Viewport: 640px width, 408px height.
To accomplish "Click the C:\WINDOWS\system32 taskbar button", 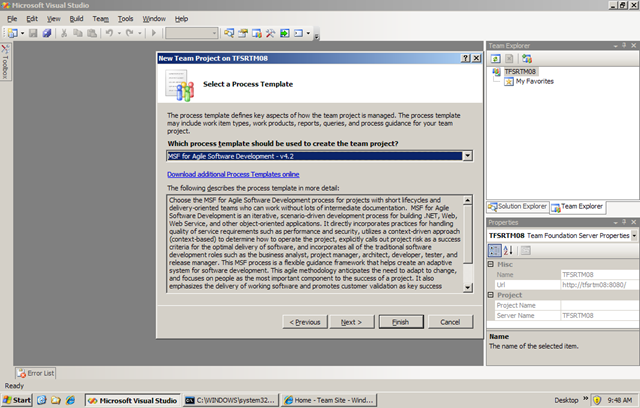I will 231,400.
